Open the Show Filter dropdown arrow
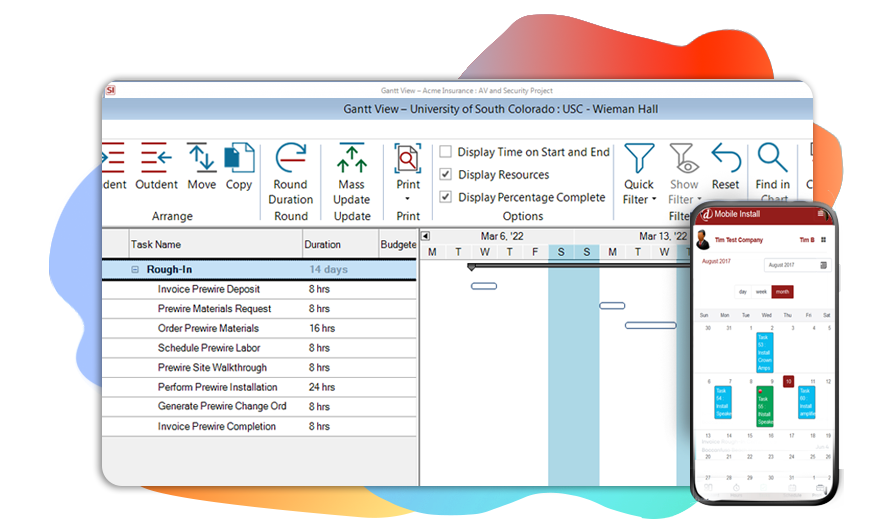This screenshot has width=872, height=525. (699, 199)
